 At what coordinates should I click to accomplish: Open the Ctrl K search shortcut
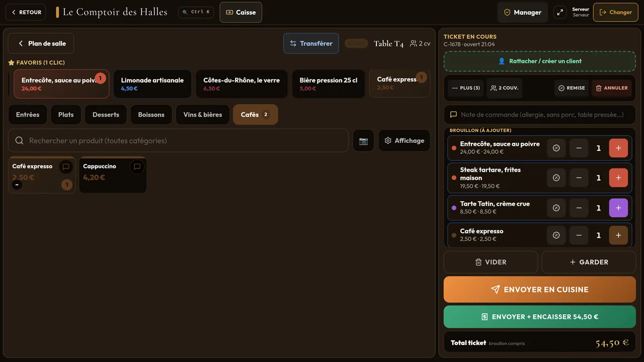click(196, 12)
